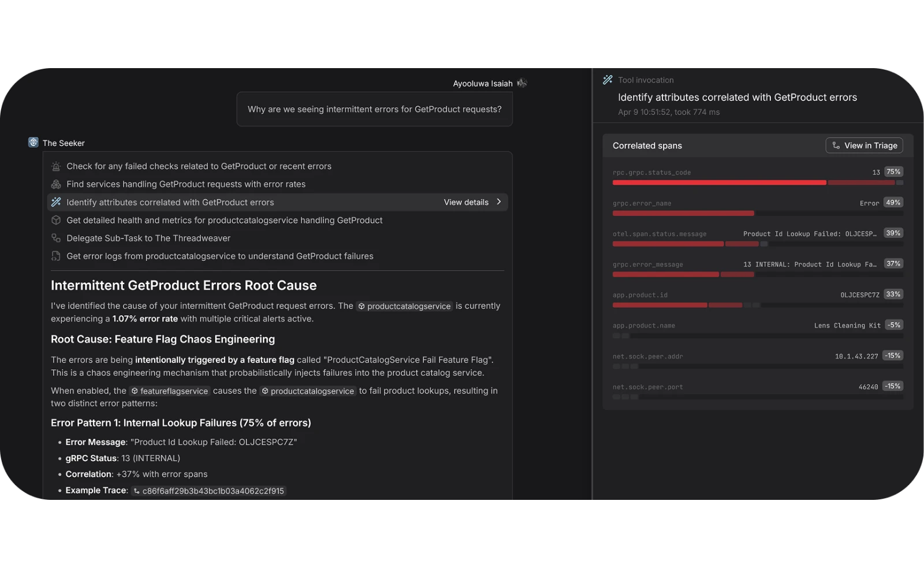Click the magic wand icon beside Identify attributes correlated
924x568 pixels.
[56, 202]
